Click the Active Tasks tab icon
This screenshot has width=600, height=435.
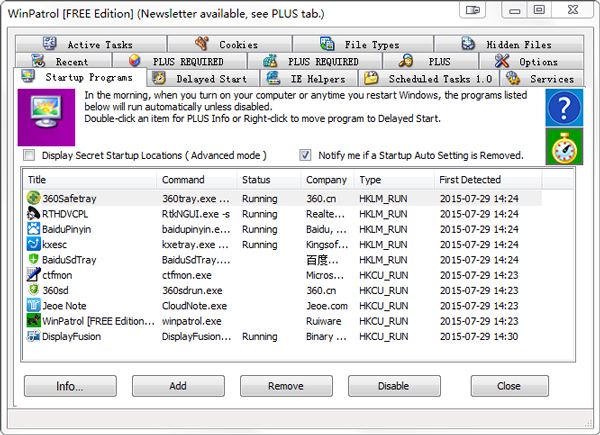click(50, 44)
